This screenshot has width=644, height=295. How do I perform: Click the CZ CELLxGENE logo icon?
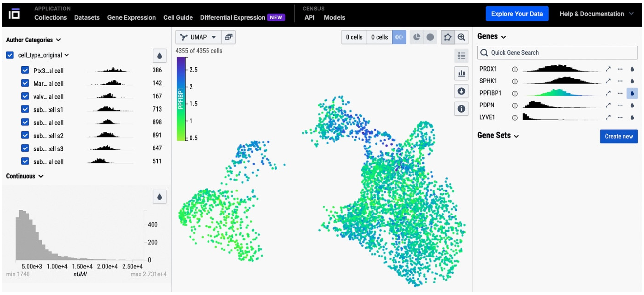click(x=14, y=14)
